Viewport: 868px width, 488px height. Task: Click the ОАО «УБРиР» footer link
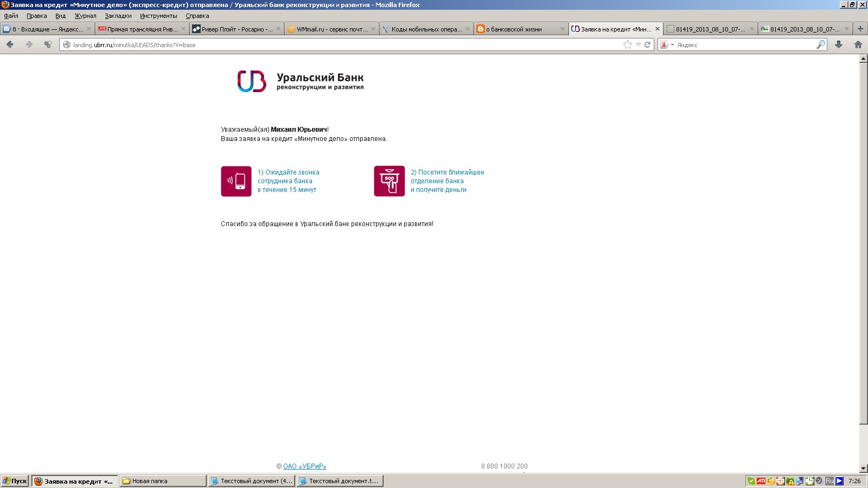pos(304,466)
